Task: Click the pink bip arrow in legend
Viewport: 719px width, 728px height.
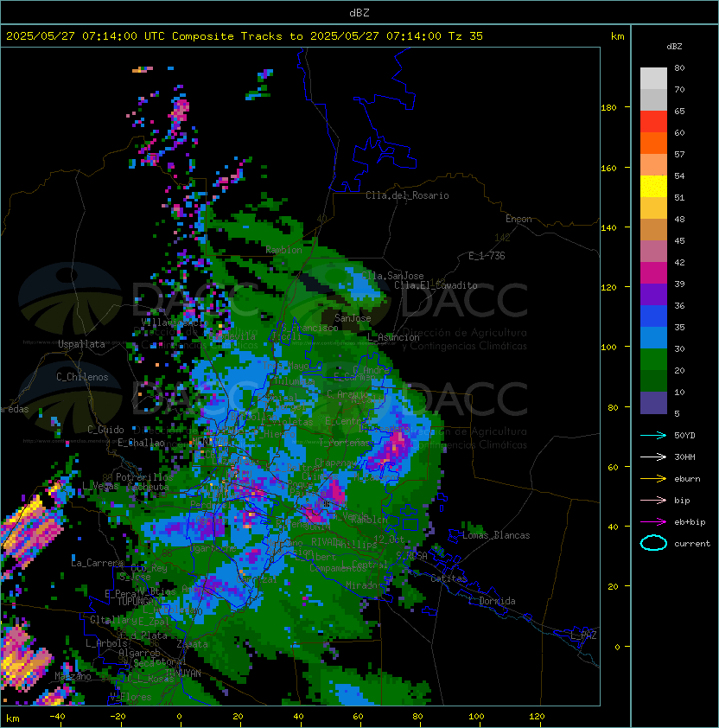Action: click(653, 500)
